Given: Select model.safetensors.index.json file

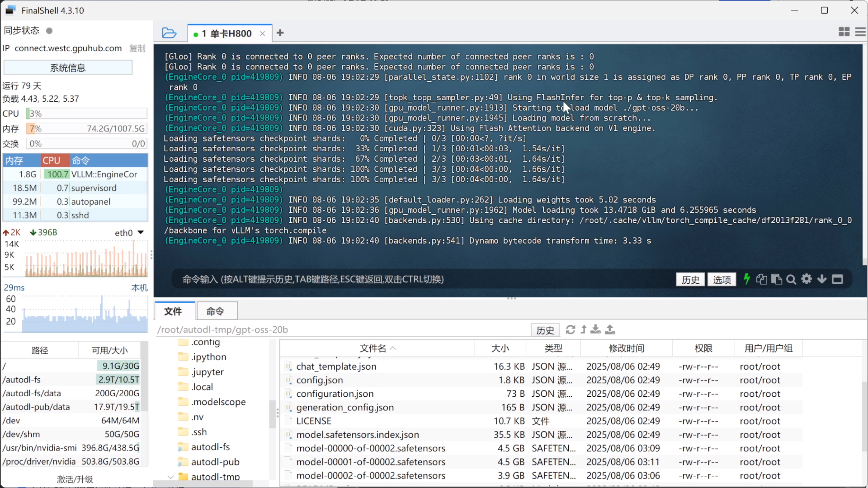Looking at the screenshot, I should (x=541, y=434).
